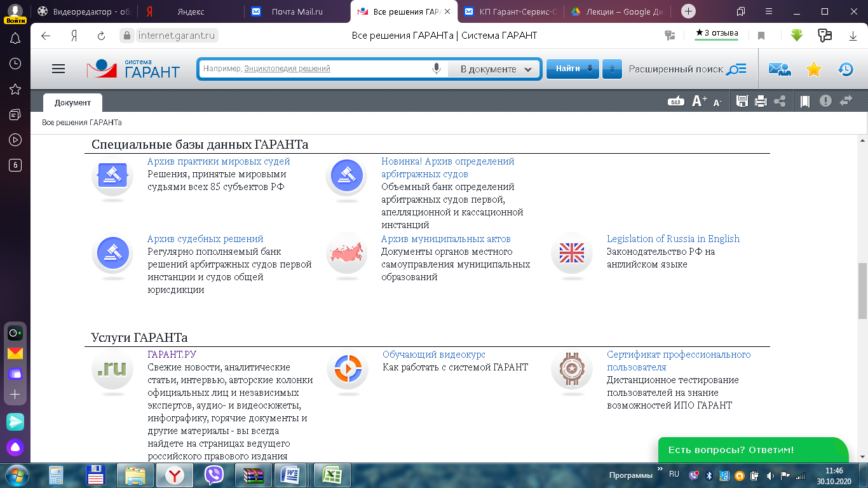Reload the page with refresh icon
868x488 pixels.
point(101,36)
